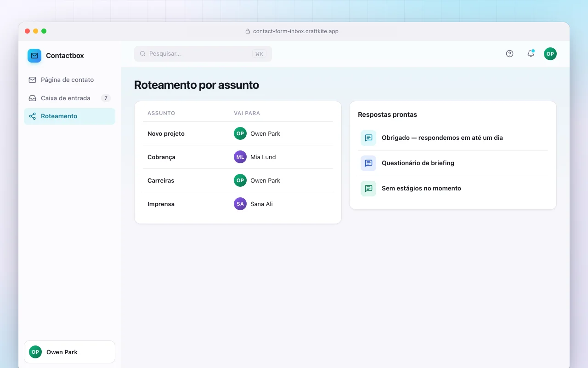Image resolution: width=588 pixels, height=368 pixels.
Task: Click the SA avatar in Imprensa row
Action: pos(240,204)
